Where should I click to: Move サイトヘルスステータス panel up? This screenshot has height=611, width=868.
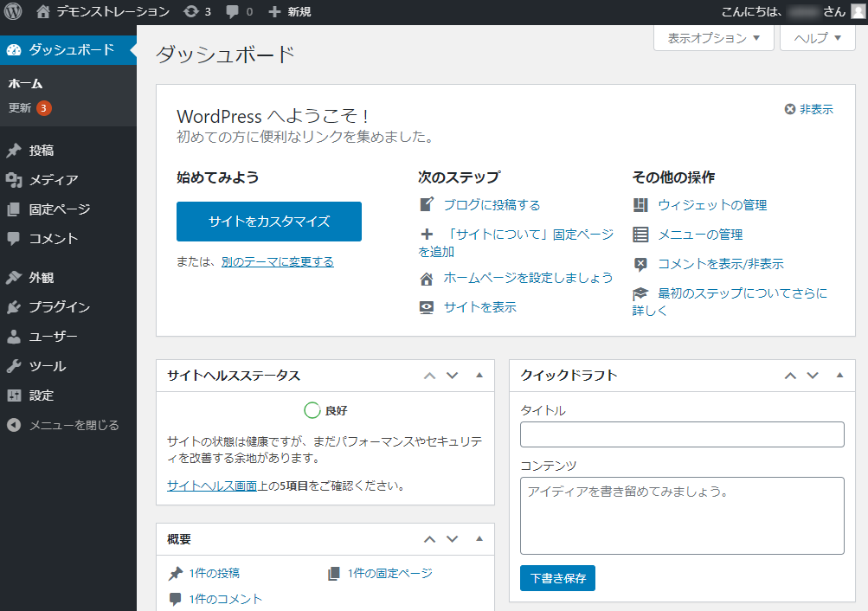click(429, 376)
